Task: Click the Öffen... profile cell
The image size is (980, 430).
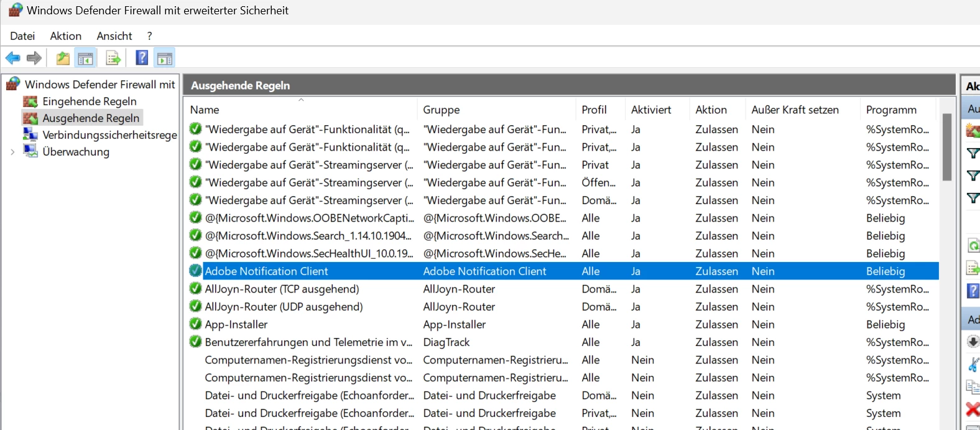Action: (599, 182)
